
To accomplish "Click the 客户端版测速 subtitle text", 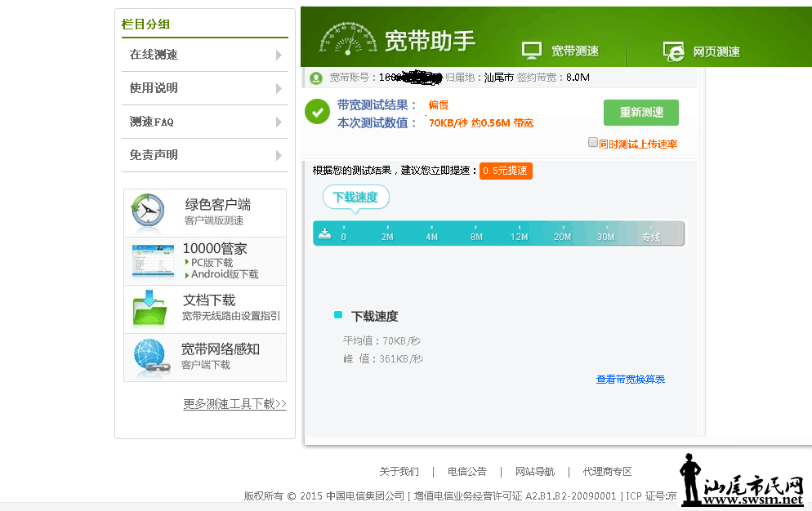I will [214, 220].
